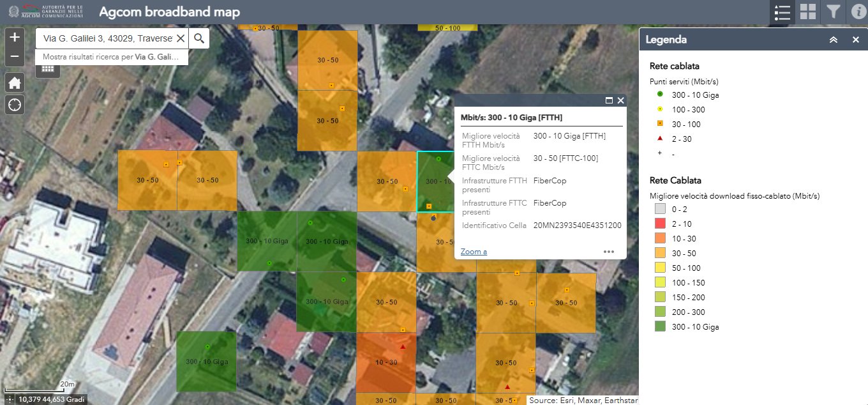Viewport: 868px width, 405px height.
Task: Open the filter tool in header
Action: pos(833,12)
